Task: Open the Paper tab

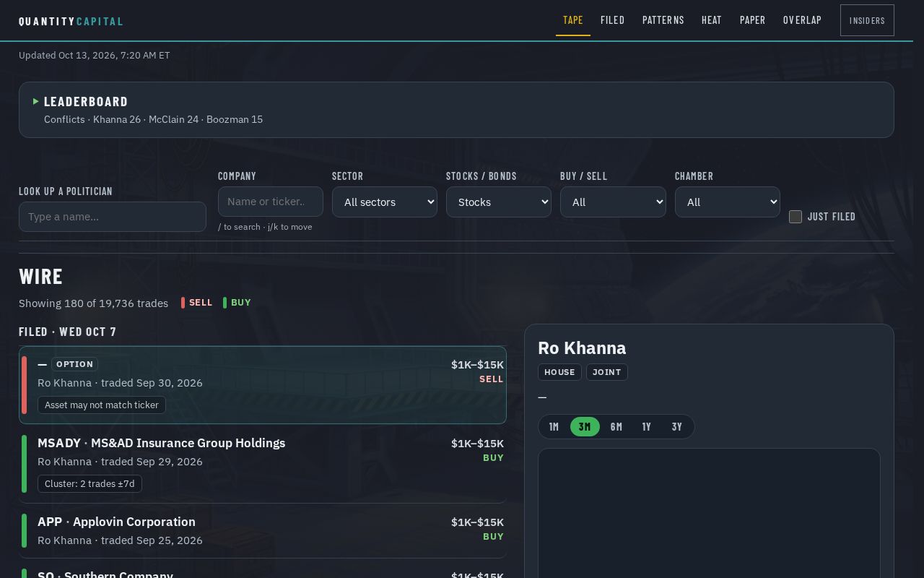Action: [753, 20]
